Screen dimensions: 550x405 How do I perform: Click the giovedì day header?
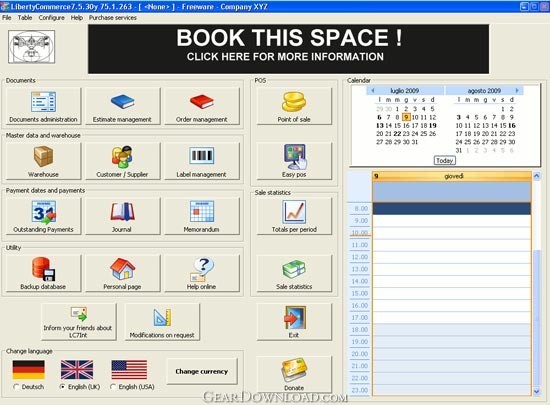pos(452,176)
